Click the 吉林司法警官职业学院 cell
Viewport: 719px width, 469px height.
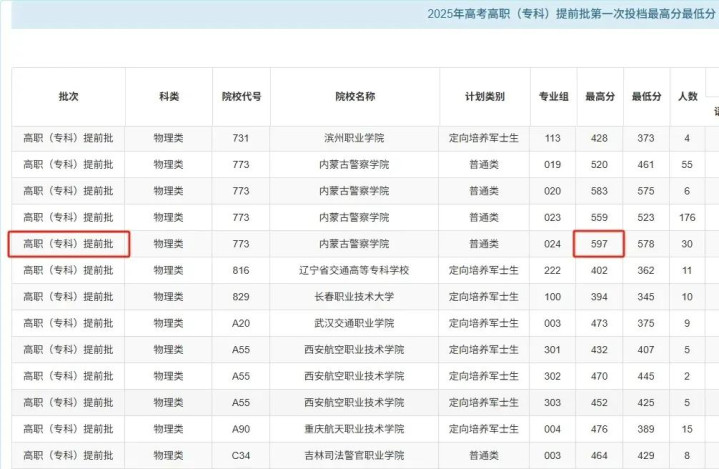pyautogui.click(x=354, y=456)
